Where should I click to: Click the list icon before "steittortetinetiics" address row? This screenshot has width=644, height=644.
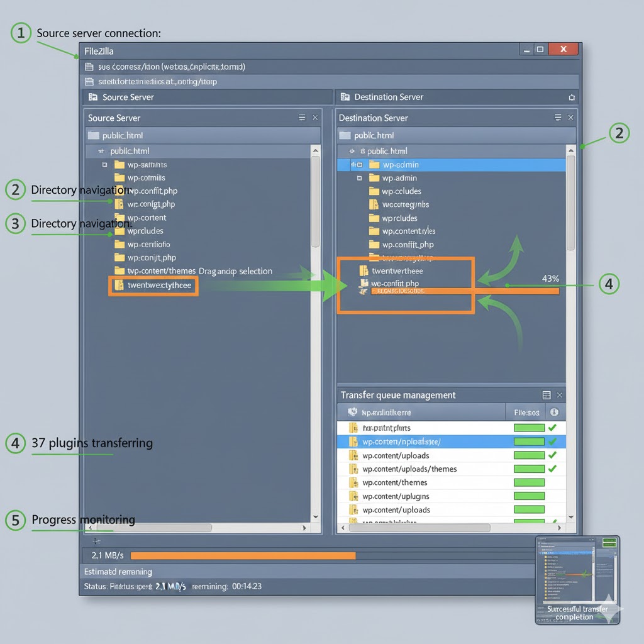coord(89,81)
